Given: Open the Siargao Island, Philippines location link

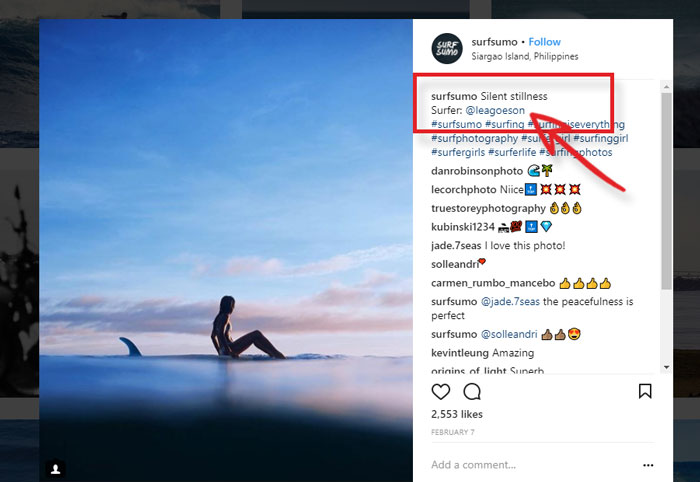Looking at the screenshot, I should 525,56.
